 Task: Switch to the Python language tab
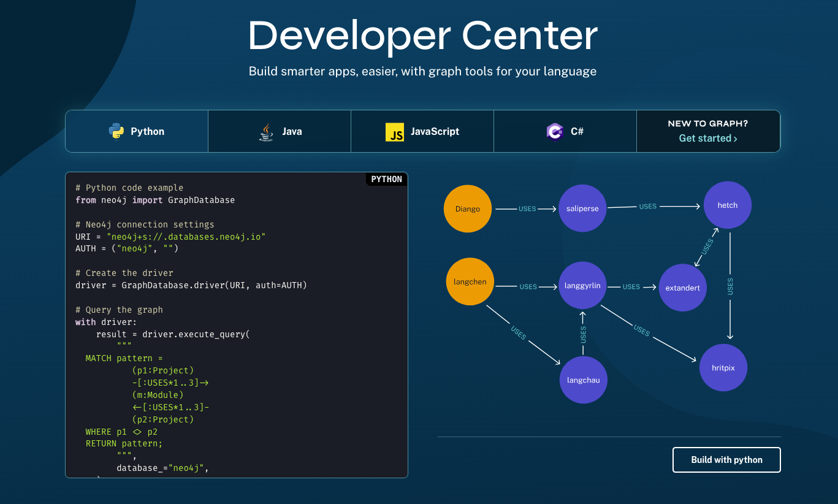point(137,131)
